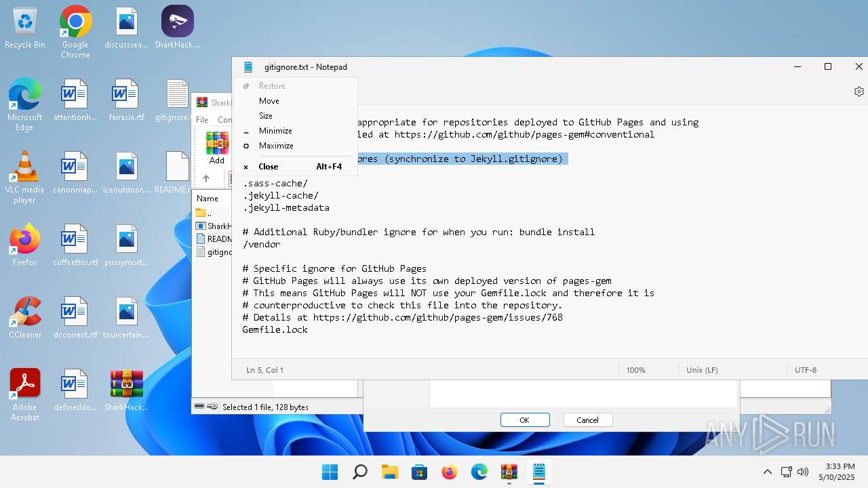The height and width of the screenshot is (488, 868).
Task: Click the .jekyll-cache/ line in Notepad
Action: click(x=280, y=195)
